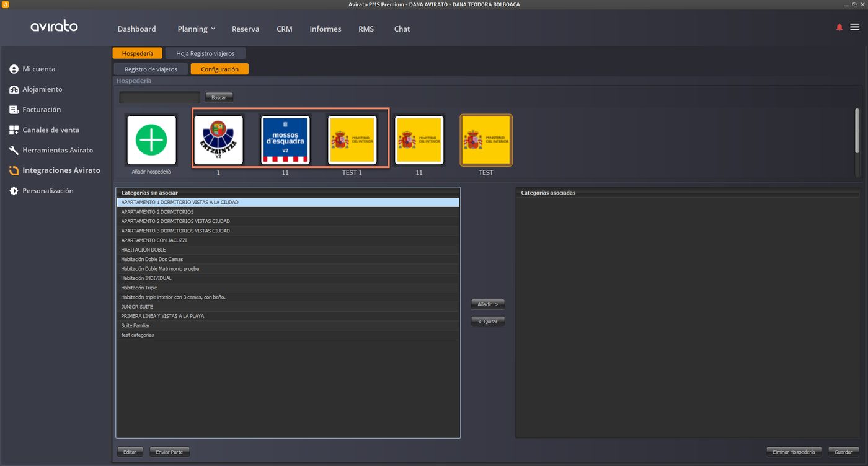868x466 pixels.
Task: Click the Buscar button
Action: click(x=219, y=97)
